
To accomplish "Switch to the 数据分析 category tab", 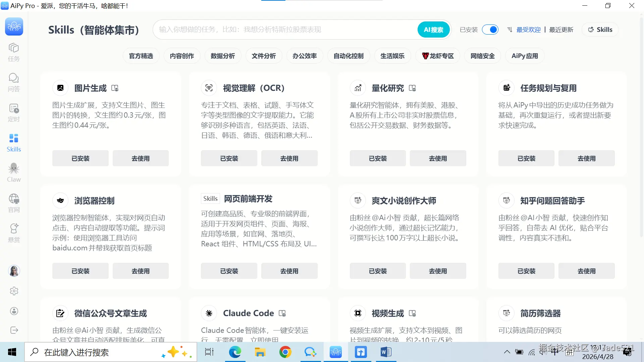I will click(223, 56).
